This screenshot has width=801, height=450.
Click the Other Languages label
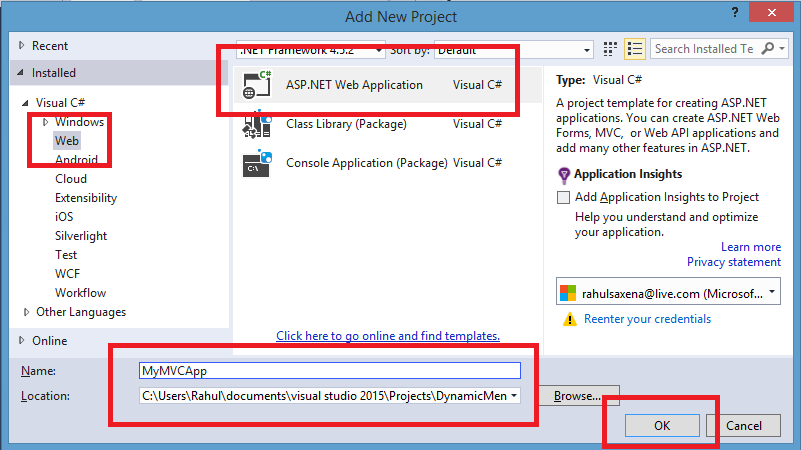click(x=81, y=312)
